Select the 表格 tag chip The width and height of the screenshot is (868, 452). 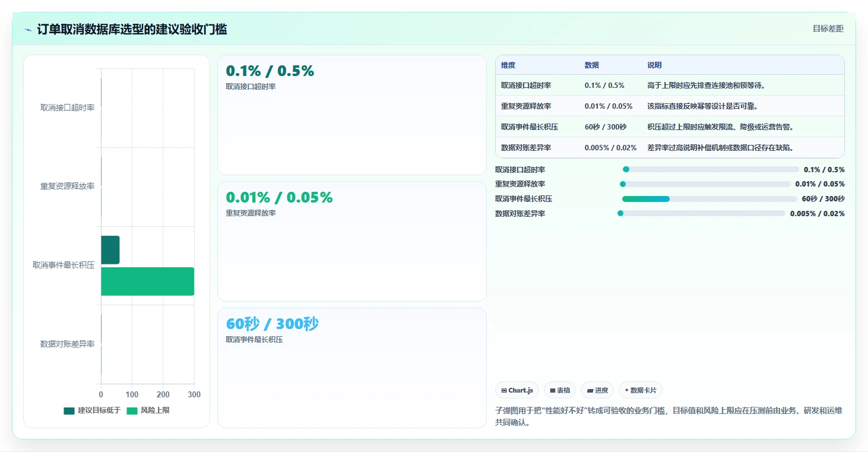coord(560,390)
